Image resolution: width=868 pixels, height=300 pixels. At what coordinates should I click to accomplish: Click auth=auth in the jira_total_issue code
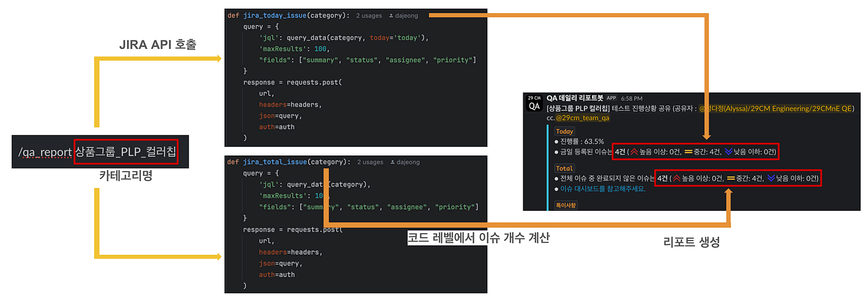coord(277,275)
